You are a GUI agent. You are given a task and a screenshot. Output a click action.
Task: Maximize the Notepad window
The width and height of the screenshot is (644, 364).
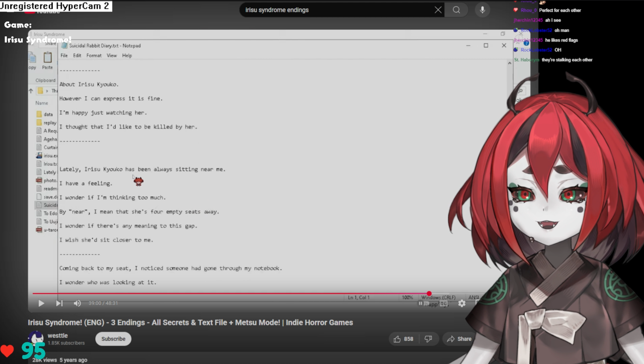[x=486, y=45]
